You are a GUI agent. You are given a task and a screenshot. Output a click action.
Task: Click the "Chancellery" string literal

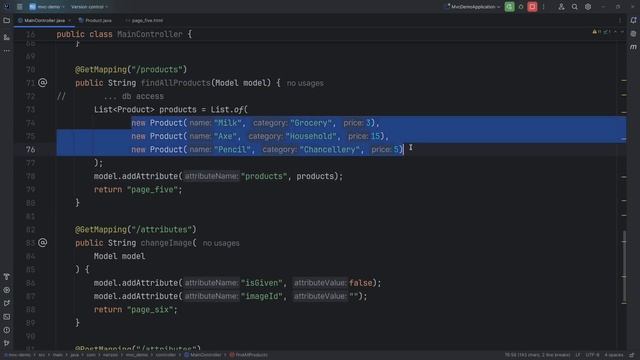[329, 150]
